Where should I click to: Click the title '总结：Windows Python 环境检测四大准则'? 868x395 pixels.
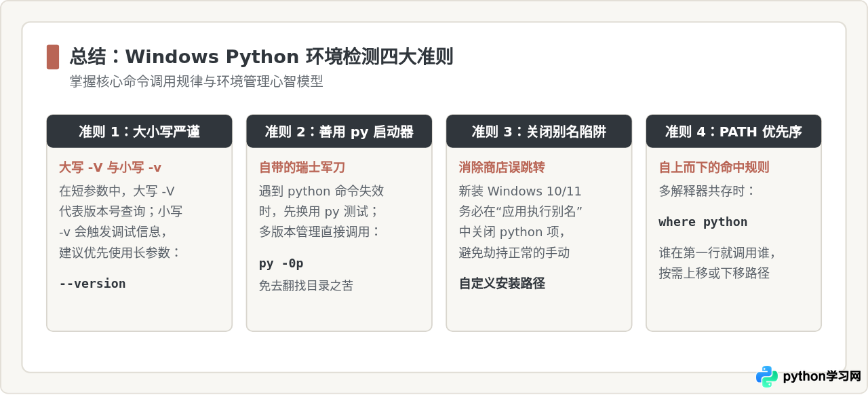(261, 56)
